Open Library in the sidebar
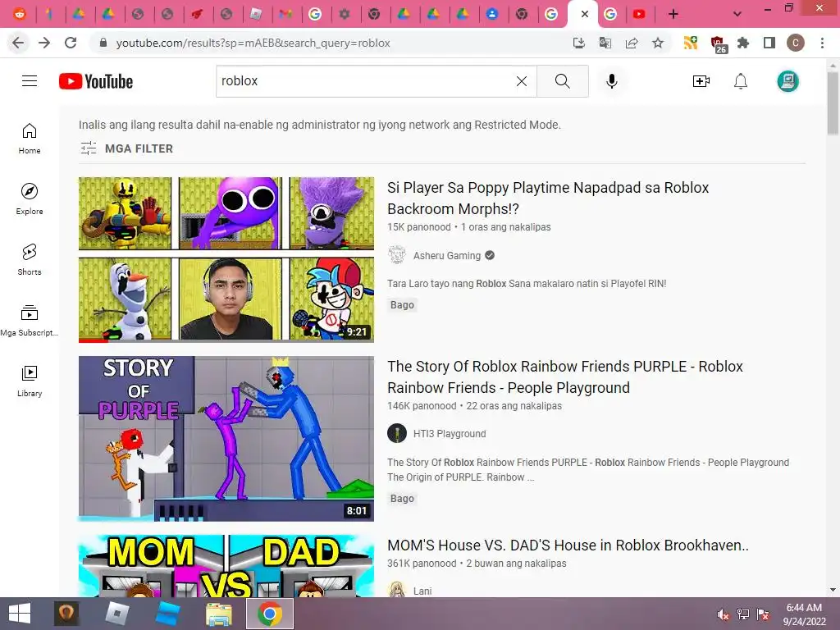 (x=30, y=381)
